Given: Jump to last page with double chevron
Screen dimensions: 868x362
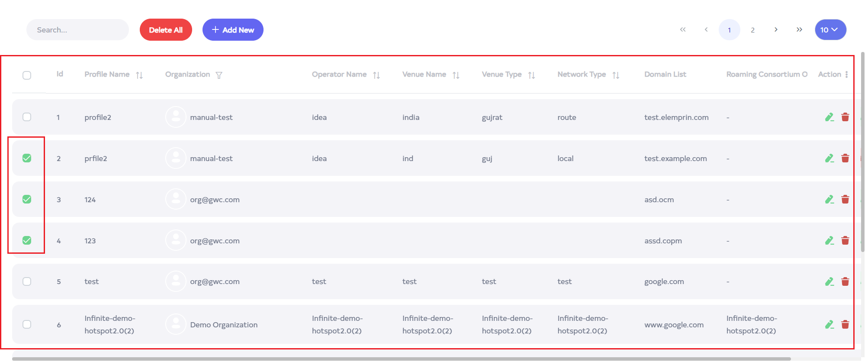Looking at the screenshot, I should coord(799,30).
